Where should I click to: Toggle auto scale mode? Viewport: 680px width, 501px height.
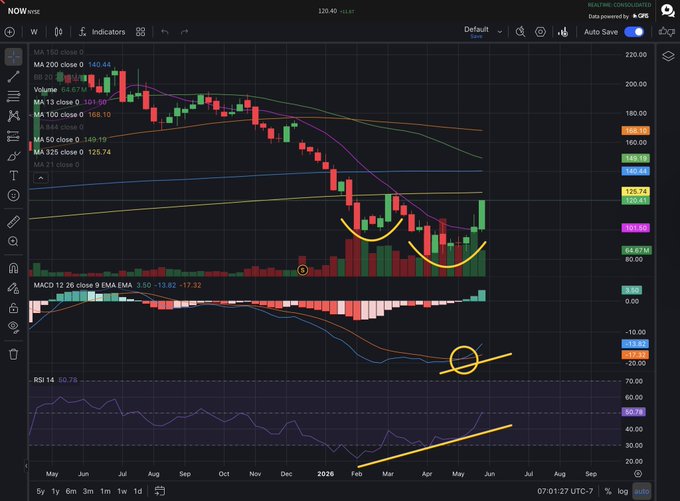coord(642,491)
